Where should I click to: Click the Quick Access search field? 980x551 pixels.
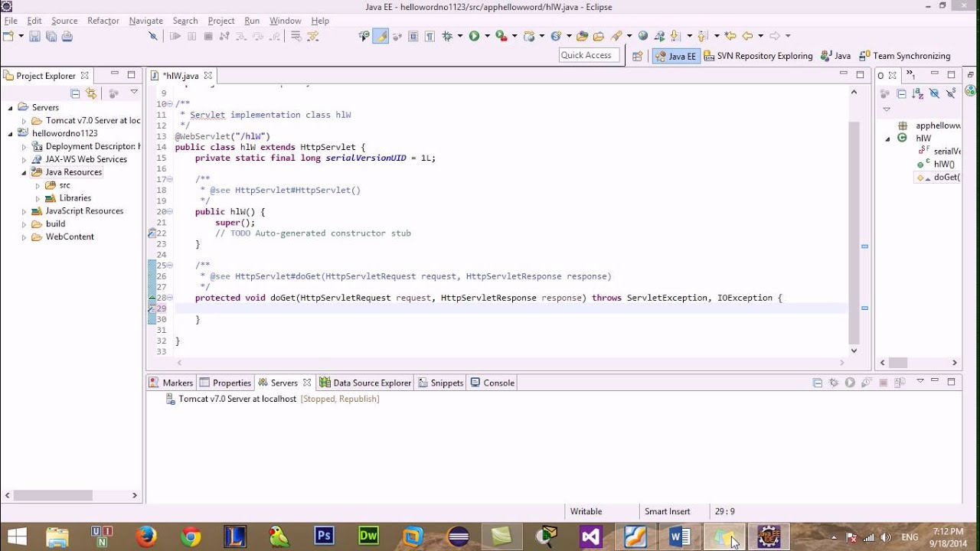(x=590, y=55)
